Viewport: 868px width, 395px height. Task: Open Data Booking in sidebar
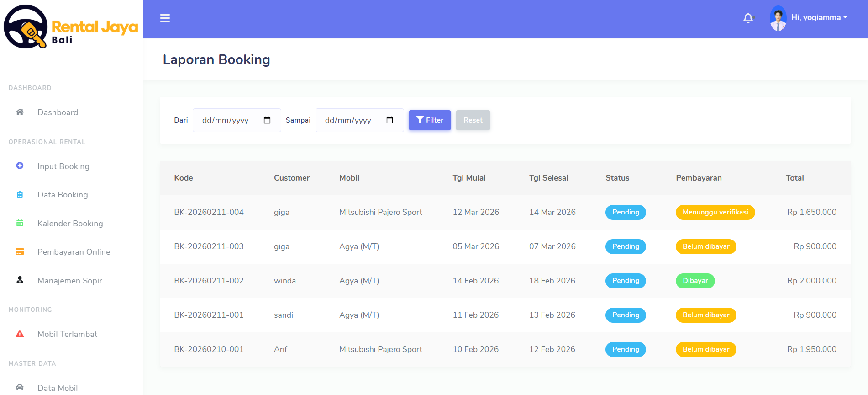pos(63,195)
